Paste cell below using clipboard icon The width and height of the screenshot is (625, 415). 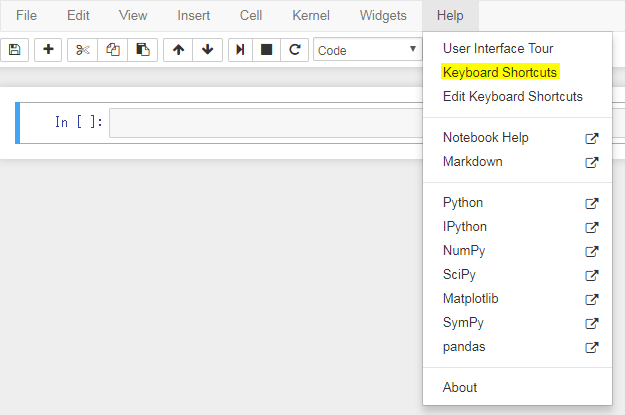pyautogui.click(x=143, y=50)
